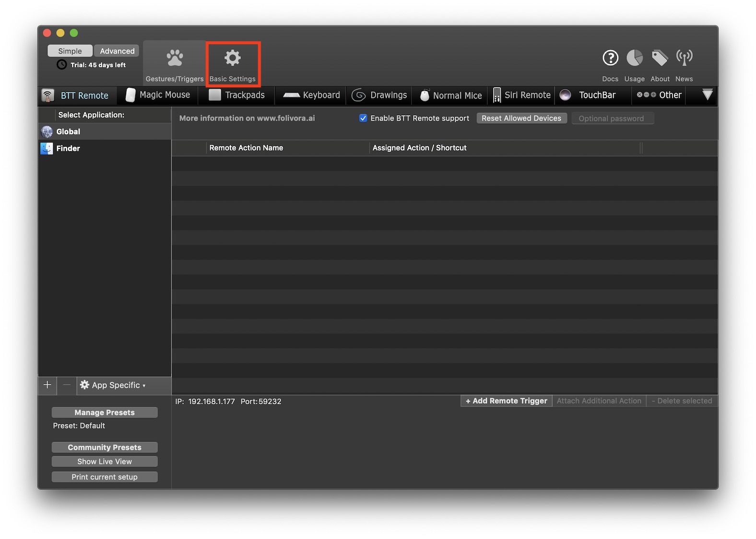
Task: Expand device tabs overflow triangle
Action: [x=707, y=94]
